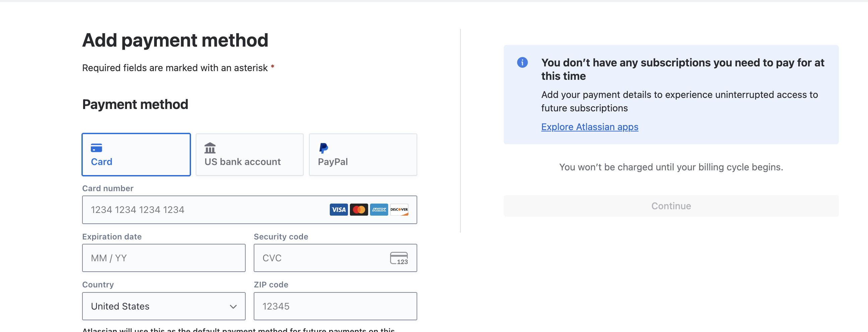
Task: Focus the ZIP code field
Action: click(x=335, y=306)
